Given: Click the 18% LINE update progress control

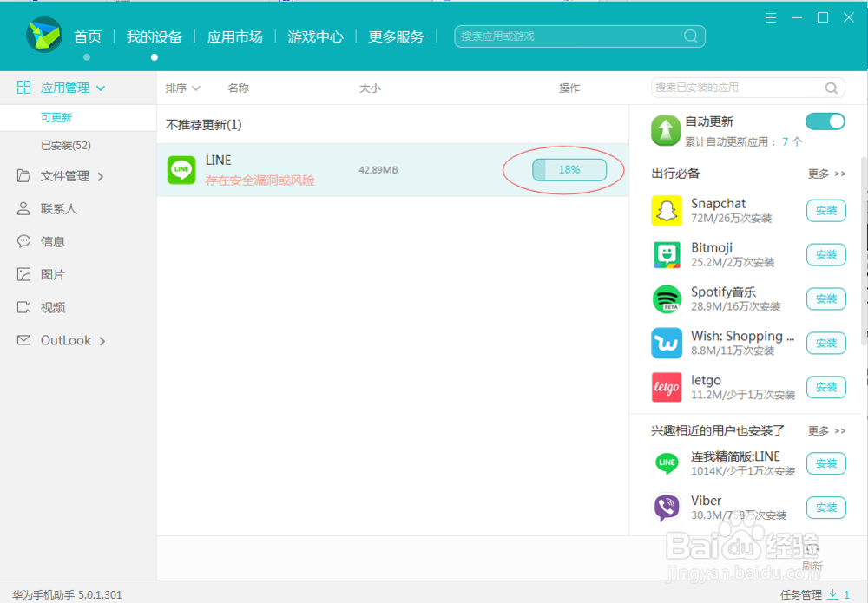Looking at the screenshot, I should click(x=569, y=169).
